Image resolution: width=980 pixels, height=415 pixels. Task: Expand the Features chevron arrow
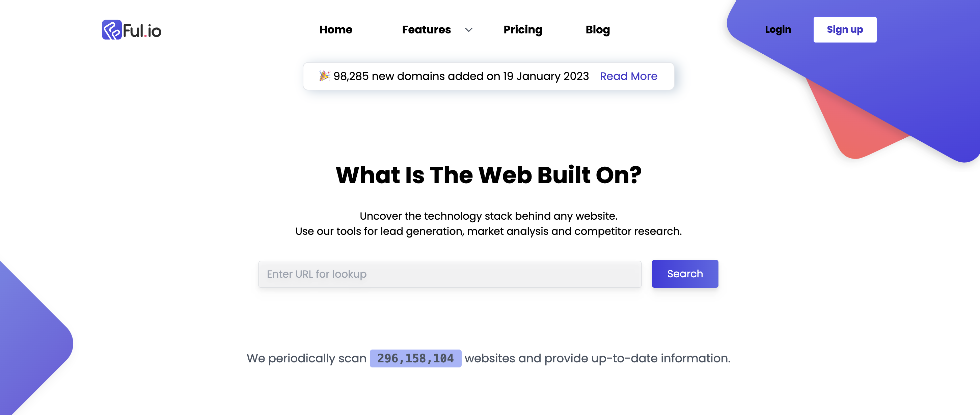[469, 30]
